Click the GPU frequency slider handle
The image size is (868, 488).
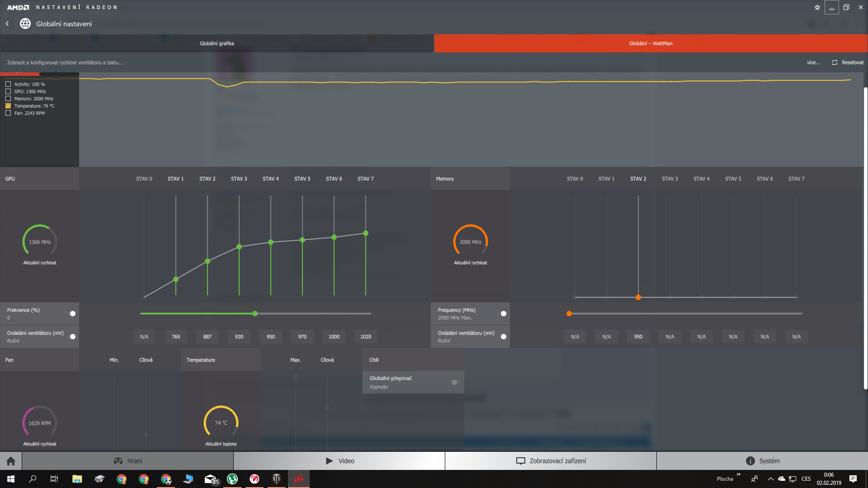pyautogui.click(x=255, y=314)
